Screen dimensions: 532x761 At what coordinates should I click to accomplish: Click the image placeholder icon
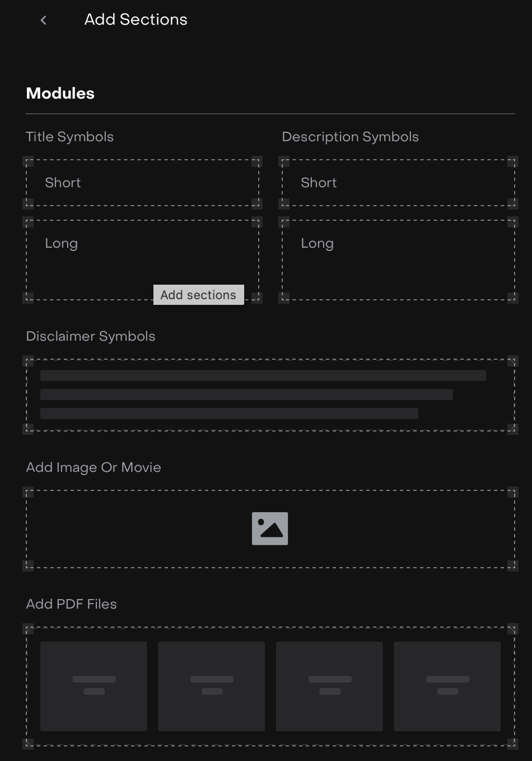[270, 528]
